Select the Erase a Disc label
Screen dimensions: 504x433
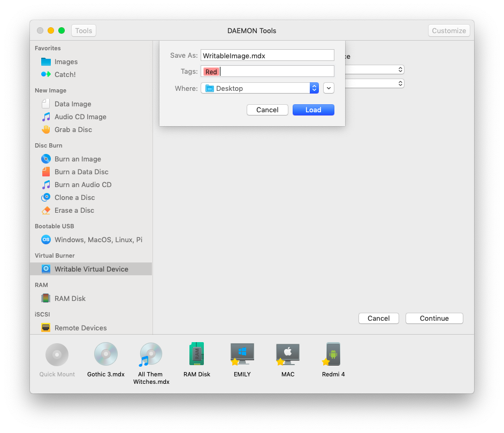tap(74, 211)
